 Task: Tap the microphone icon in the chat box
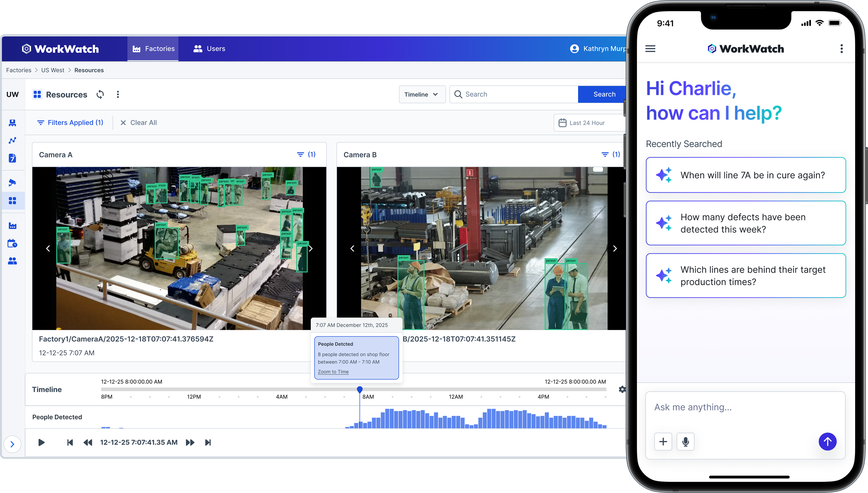click(x=685, y=441)
